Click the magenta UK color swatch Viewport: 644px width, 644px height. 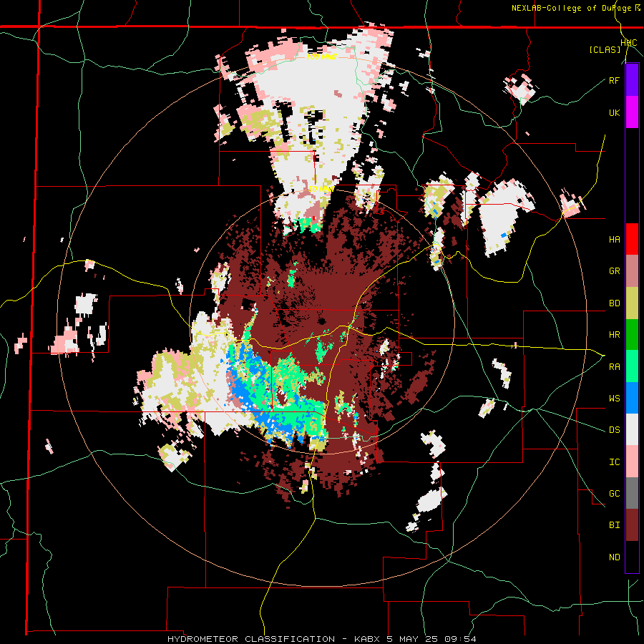tap(632, 112)
